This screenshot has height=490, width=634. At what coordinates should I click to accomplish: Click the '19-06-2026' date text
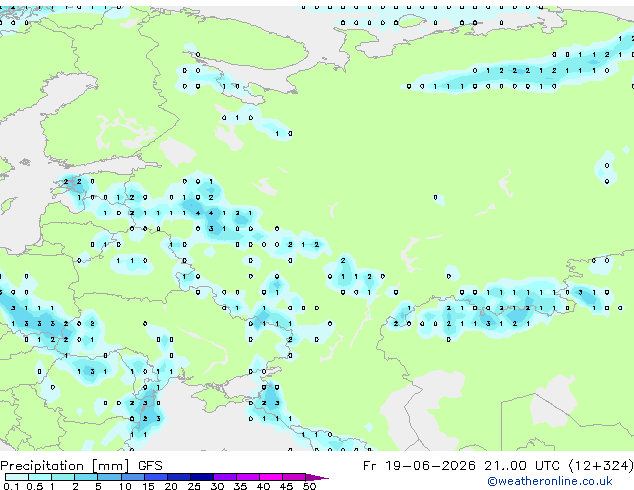430,466
